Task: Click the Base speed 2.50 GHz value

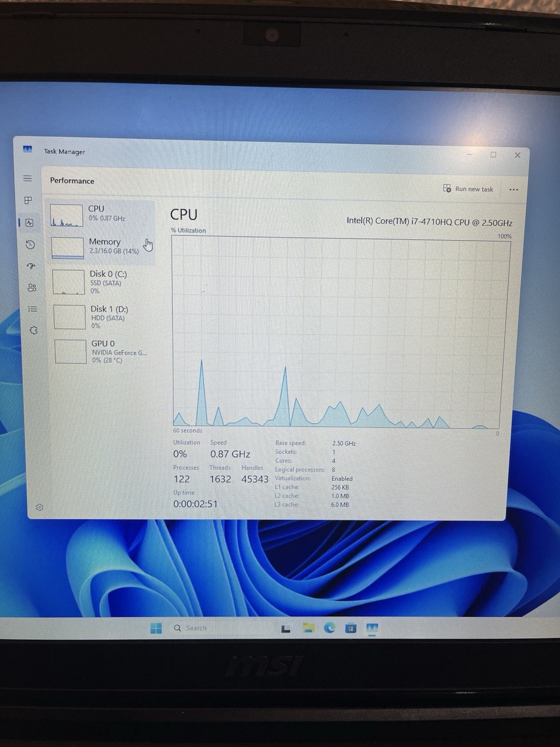Action: (x=344, y=443)
